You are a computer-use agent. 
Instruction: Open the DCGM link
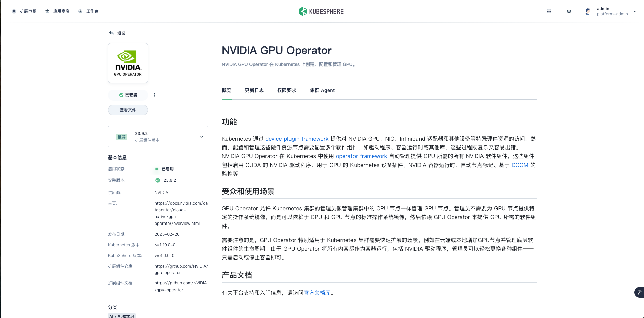(x=520, y=165)
